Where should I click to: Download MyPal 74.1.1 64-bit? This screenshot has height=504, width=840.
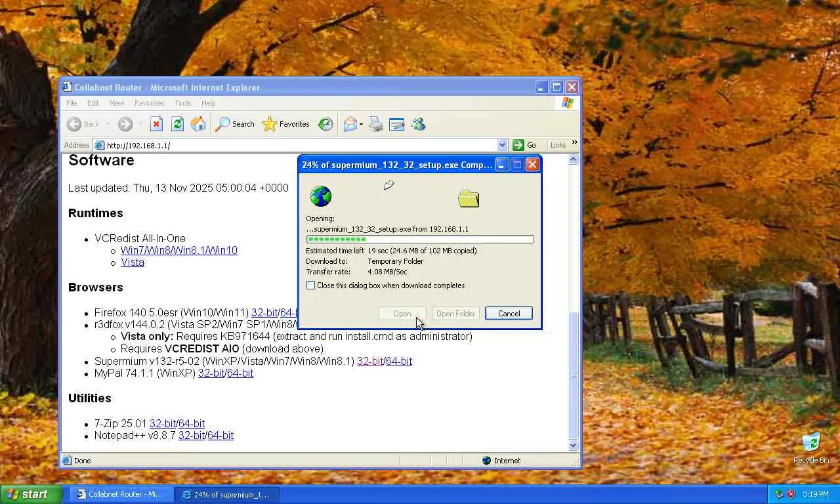click(x=240, y=373)
